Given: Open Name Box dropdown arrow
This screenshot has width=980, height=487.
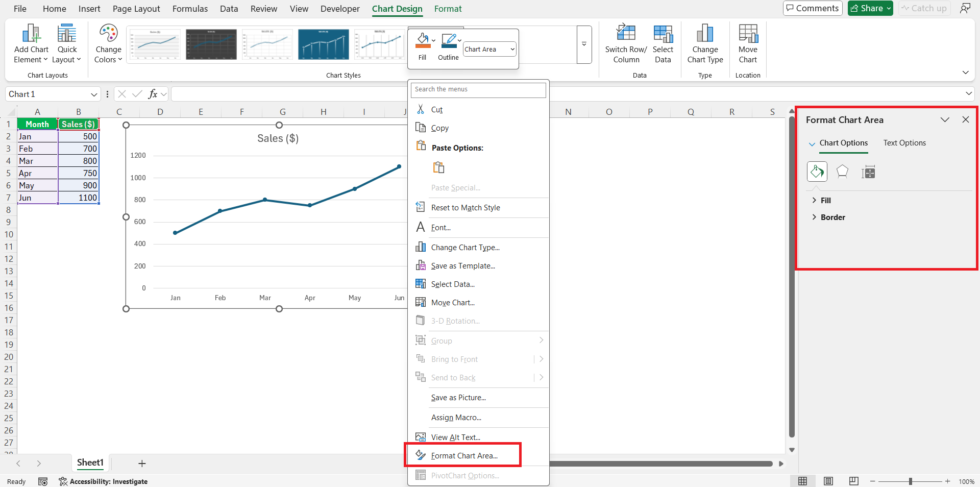Looking at the screenshot, I should coord(93,94).
